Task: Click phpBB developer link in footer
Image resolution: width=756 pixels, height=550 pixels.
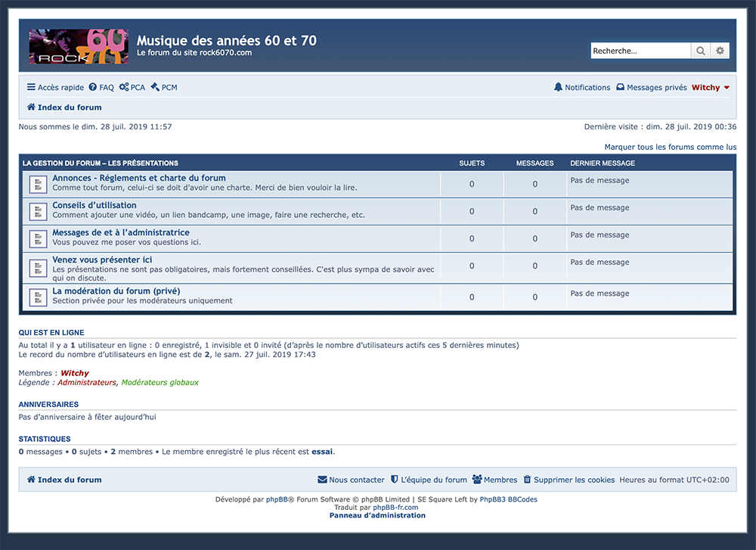Action: click(x=277, y=499)
